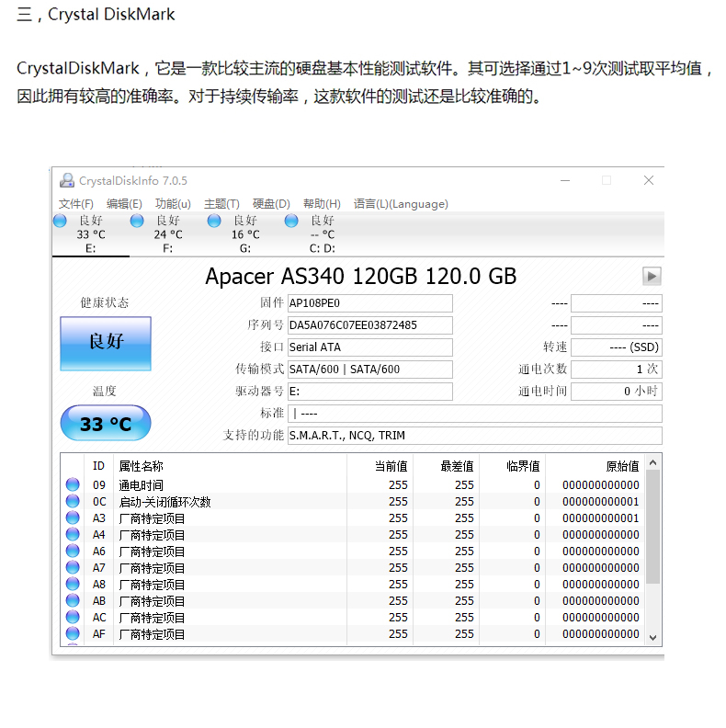The width and height of the screenshot is (726, 728).
Task: Click the ID cell A8 in the table
Action: click(x=99, y=584)
